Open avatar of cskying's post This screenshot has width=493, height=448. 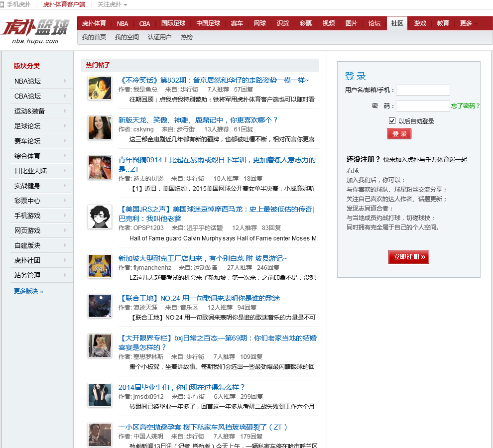[100, 127]
